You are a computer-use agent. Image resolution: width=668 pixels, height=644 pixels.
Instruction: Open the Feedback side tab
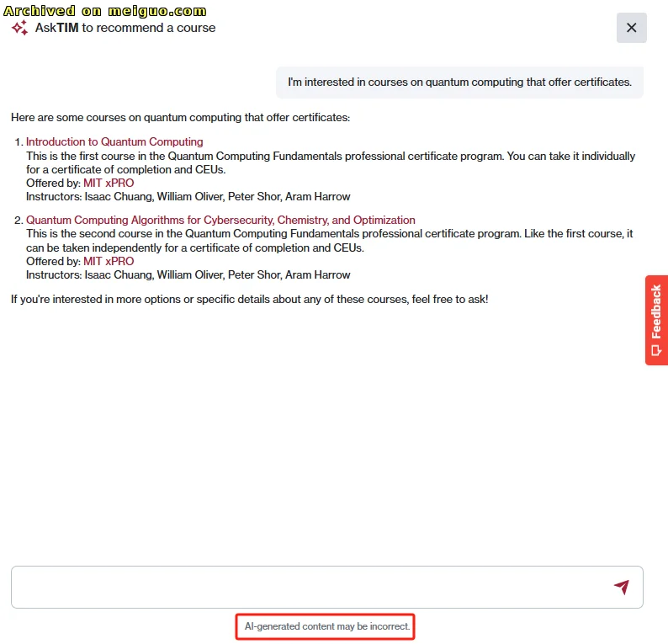tap(656, 320)
